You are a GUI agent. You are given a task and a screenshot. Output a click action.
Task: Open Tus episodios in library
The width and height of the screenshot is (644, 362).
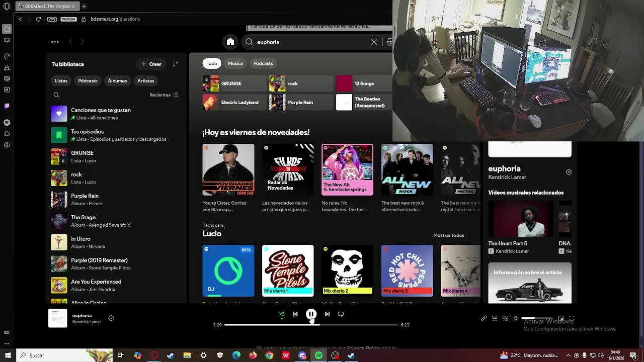point(116,135)
